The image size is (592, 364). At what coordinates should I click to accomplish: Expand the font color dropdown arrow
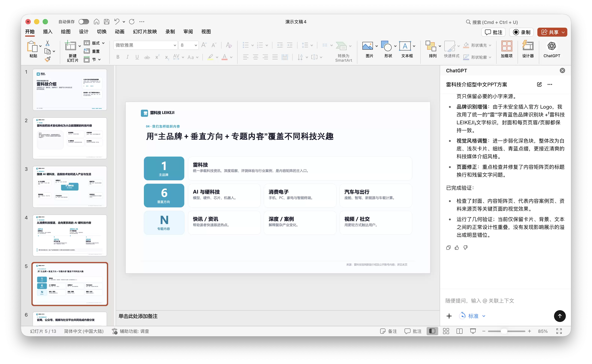(231, 57)
